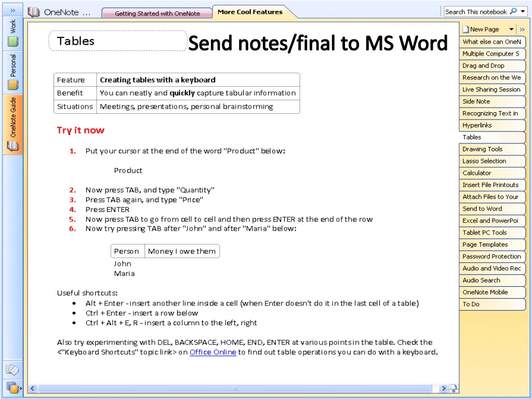Click the "Situations" table cell
532x399 pixels.
[x=75, y=107]
